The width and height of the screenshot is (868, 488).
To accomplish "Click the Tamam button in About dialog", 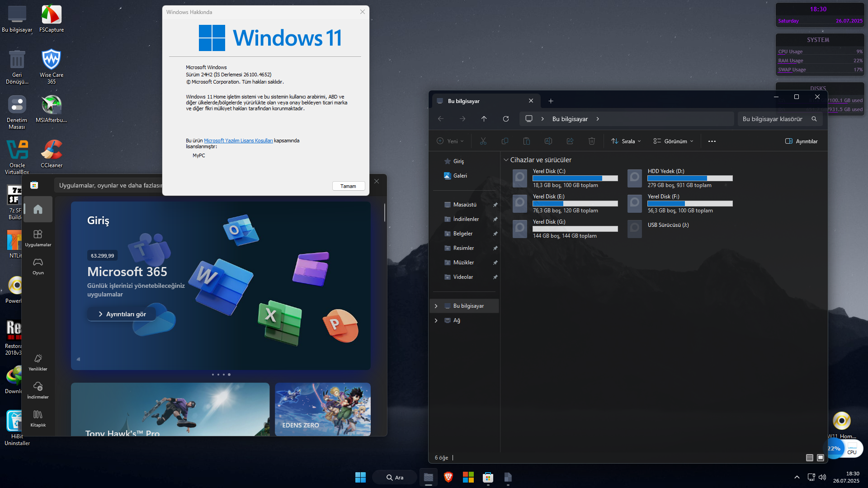I will pyautogui.click(x=348, y=186).
